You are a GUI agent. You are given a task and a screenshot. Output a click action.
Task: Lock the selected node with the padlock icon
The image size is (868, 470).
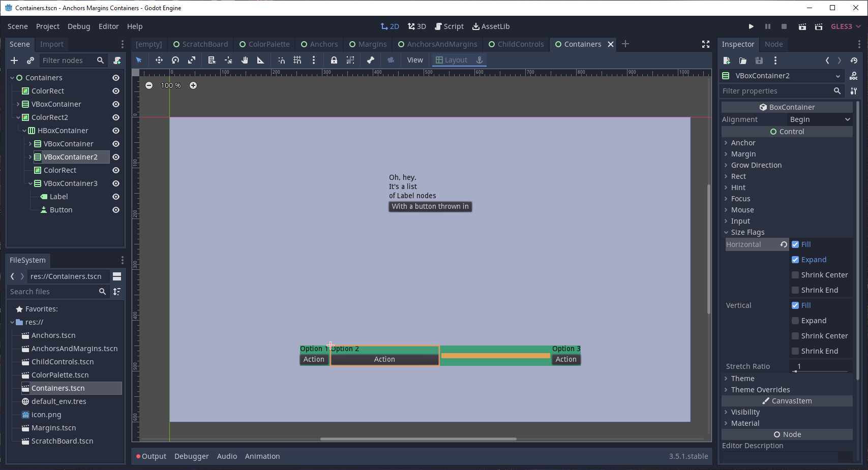(x=334, y=60)
